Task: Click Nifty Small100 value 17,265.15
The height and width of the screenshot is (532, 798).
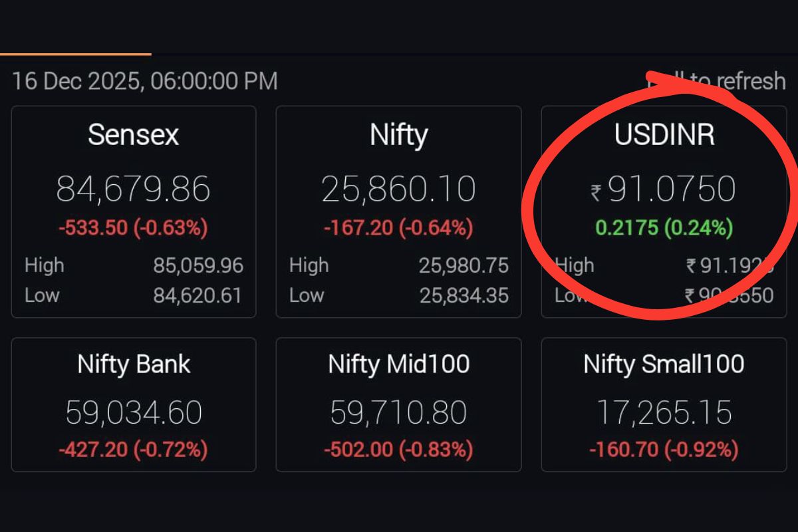Action: point(664,412)
